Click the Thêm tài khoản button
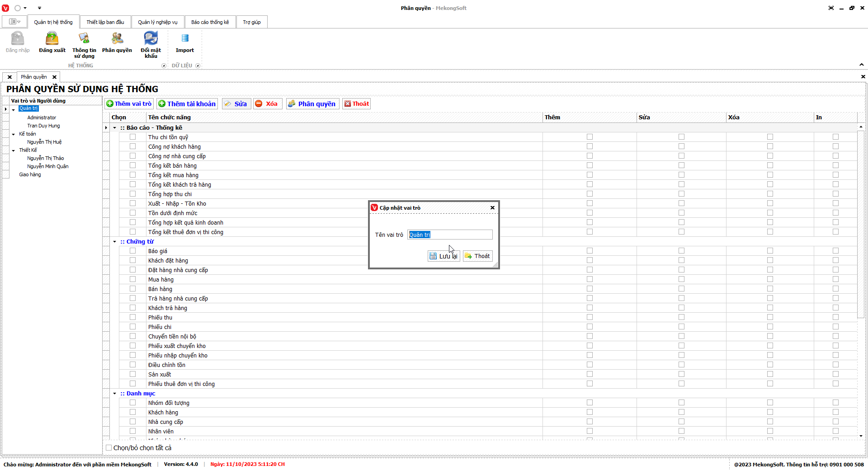This screenshot has width=868, height=470. click(x=187, y=104)
